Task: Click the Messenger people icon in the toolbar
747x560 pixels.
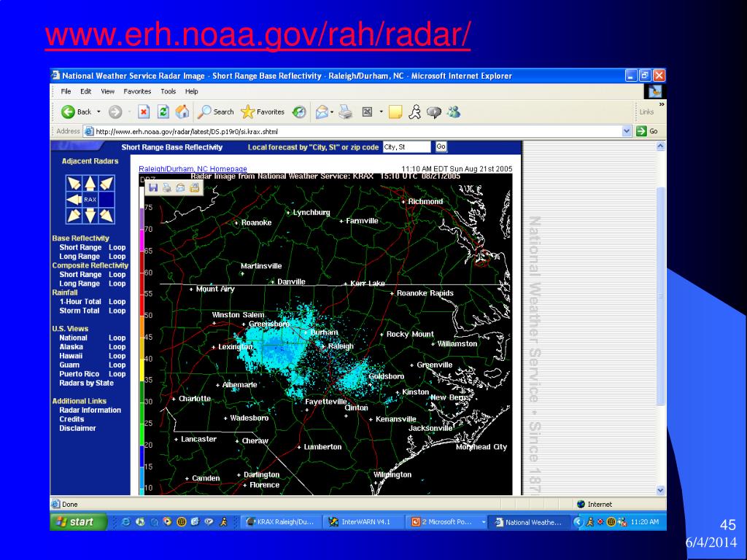Action: 454,112
